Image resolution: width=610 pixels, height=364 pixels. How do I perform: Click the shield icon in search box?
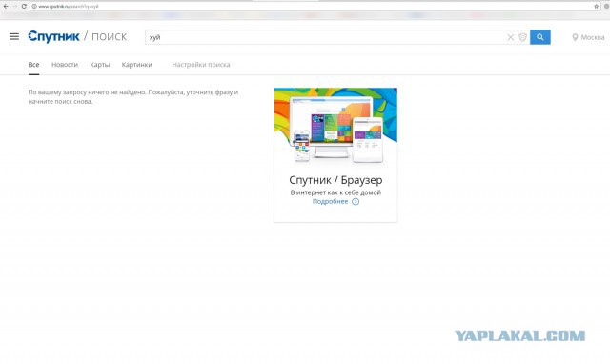[523, 37]
